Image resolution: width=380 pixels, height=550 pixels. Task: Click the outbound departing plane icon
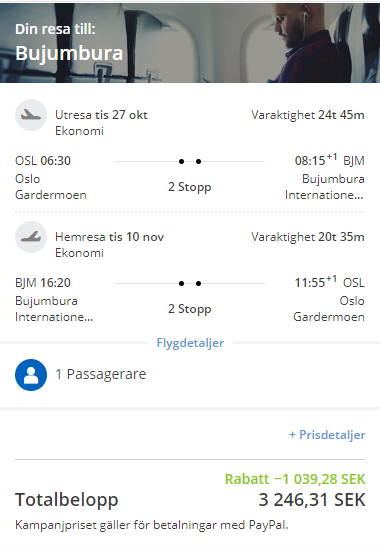point(31,115)
